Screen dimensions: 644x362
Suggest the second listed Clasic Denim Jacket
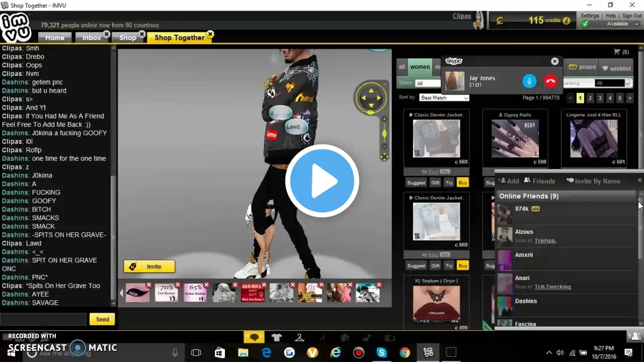point(416,265)
